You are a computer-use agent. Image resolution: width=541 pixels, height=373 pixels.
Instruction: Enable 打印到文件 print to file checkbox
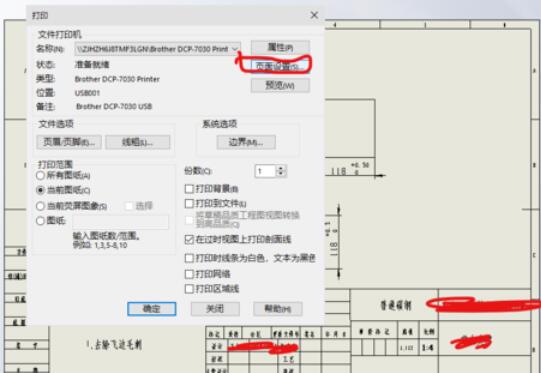point(189,204)
